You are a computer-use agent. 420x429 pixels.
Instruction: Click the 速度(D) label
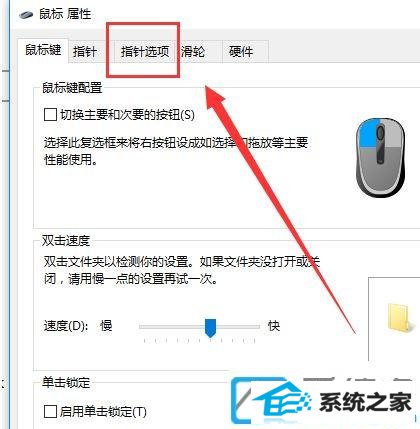(x=66, y=326)
